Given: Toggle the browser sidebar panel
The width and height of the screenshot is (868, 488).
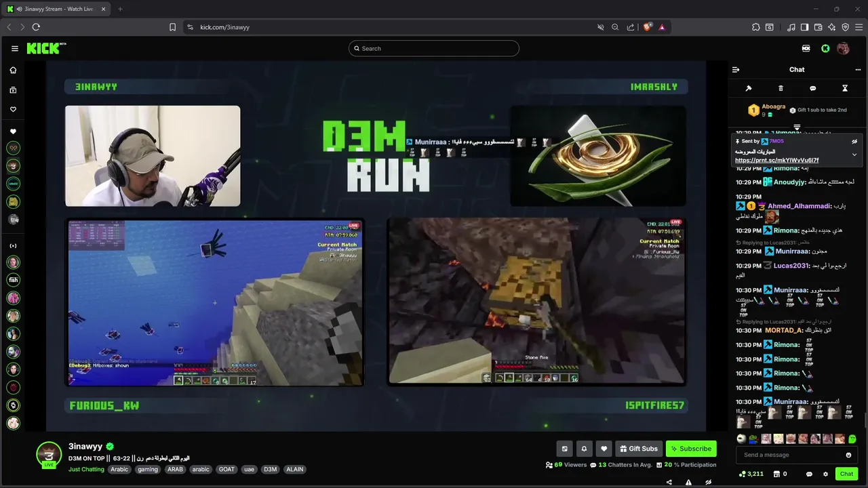Looking at the screenshot, I should point(804,27).
